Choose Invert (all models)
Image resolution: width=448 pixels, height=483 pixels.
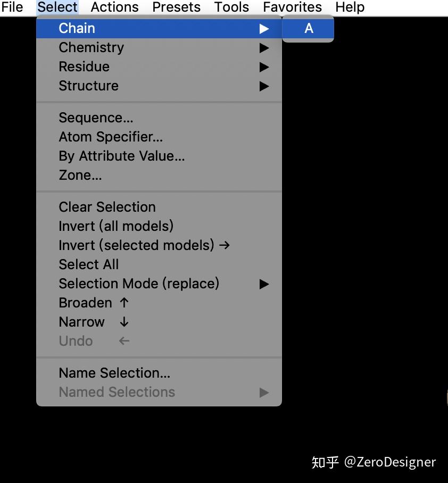point(116,227)
